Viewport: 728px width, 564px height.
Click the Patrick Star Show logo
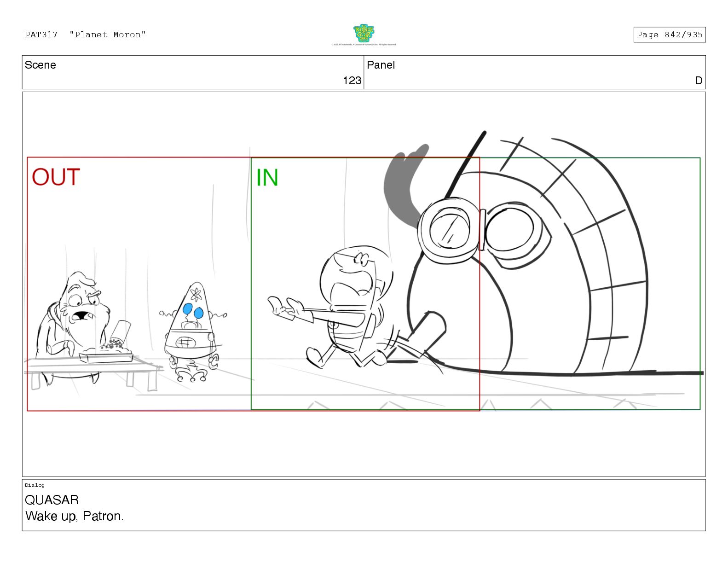(364, 33)
